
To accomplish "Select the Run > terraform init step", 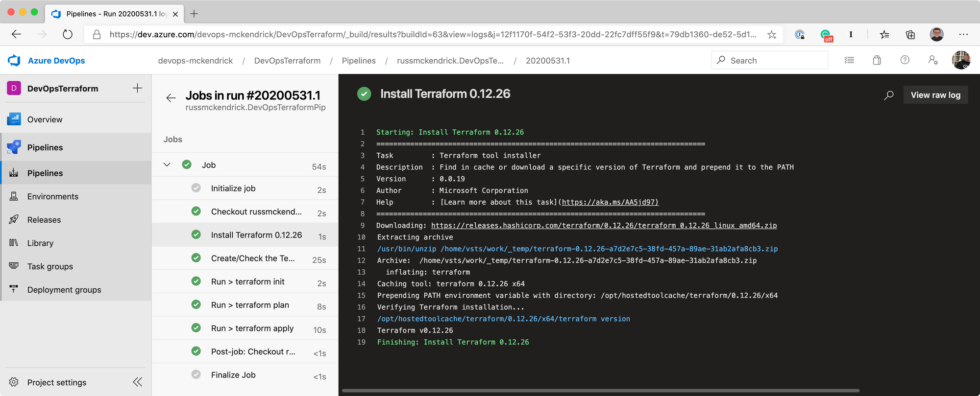I will click(245, 282).
